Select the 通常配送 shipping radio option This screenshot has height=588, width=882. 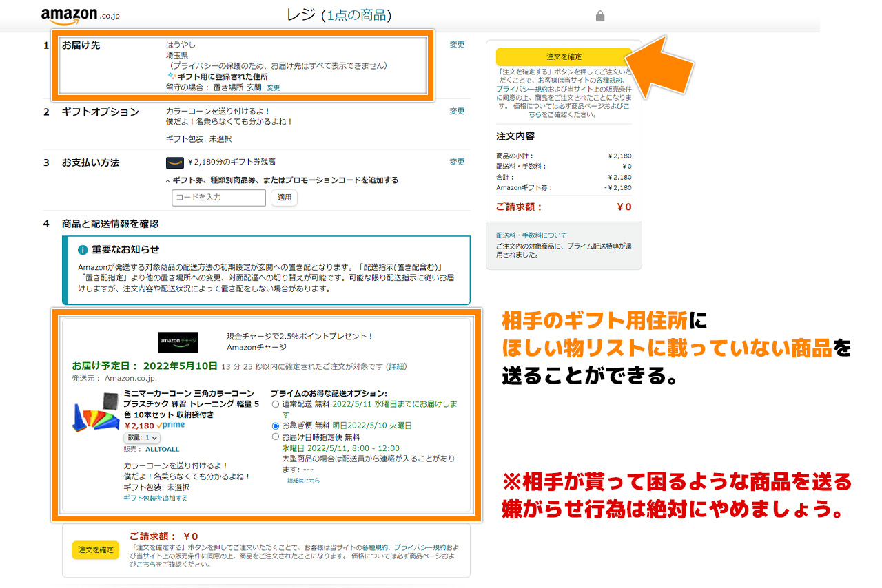point(276,404)
